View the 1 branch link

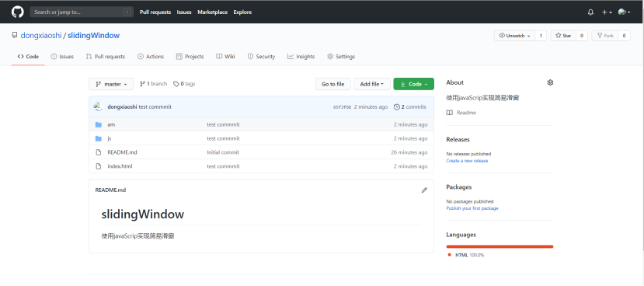point(153,84)
